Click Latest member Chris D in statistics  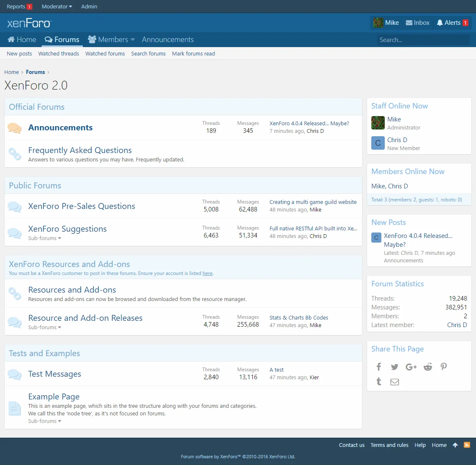(457, 325)
